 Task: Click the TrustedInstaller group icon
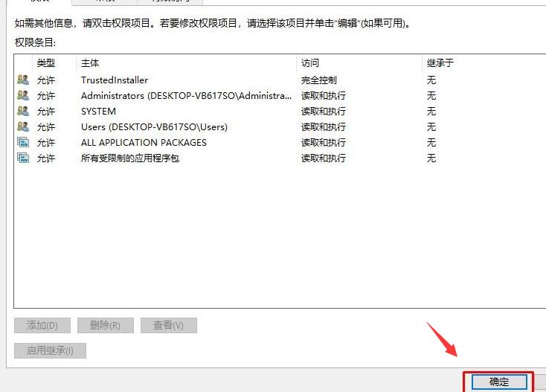pyautogui.click(x=23, y=80)
